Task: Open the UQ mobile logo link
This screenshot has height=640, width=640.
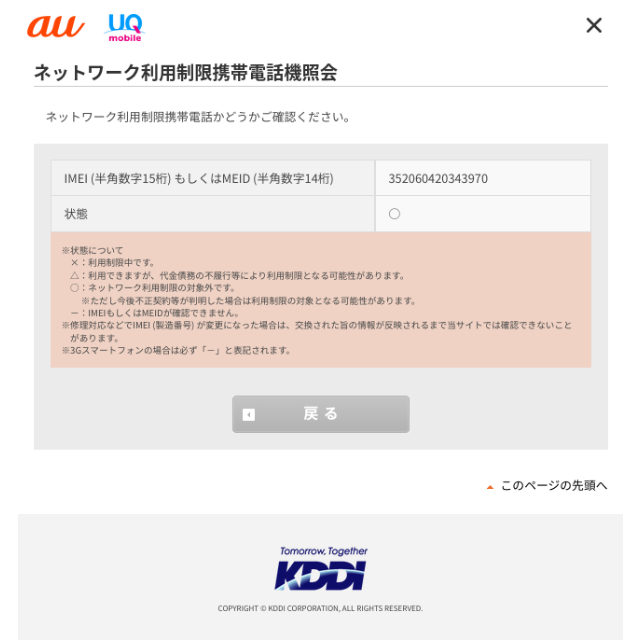Action: coord(125,27)
